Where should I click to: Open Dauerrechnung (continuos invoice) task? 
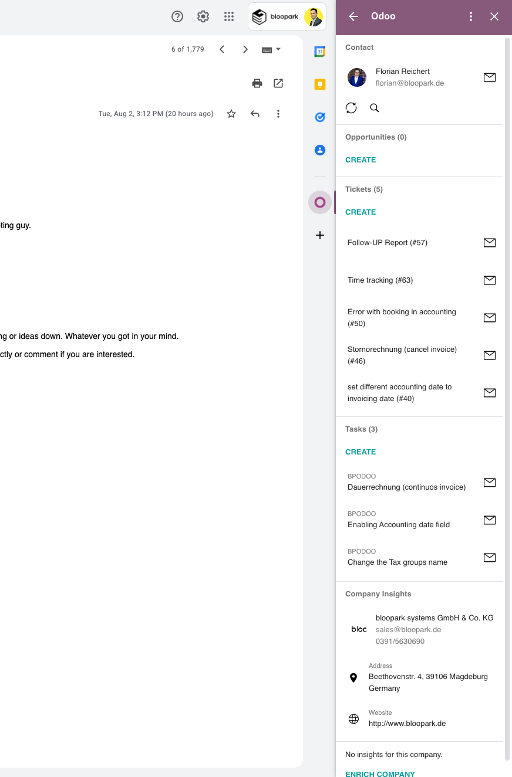(x=406, y=487)
